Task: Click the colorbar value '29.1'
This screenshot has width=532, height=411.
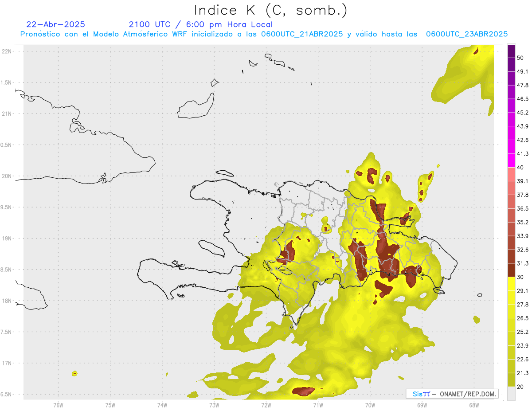Action: coord(523,290)
